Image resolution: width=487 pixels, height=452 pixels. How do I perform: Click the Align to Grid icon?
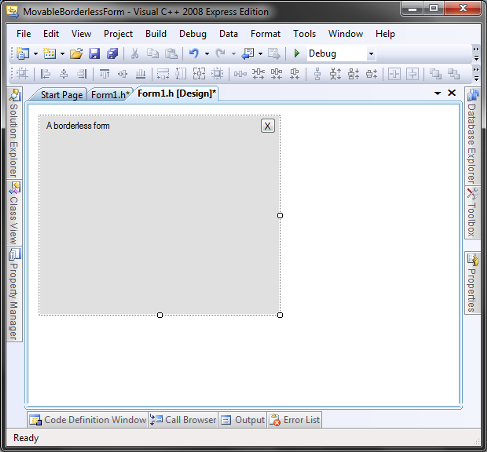pyautogui.click(x=22, y=74)
